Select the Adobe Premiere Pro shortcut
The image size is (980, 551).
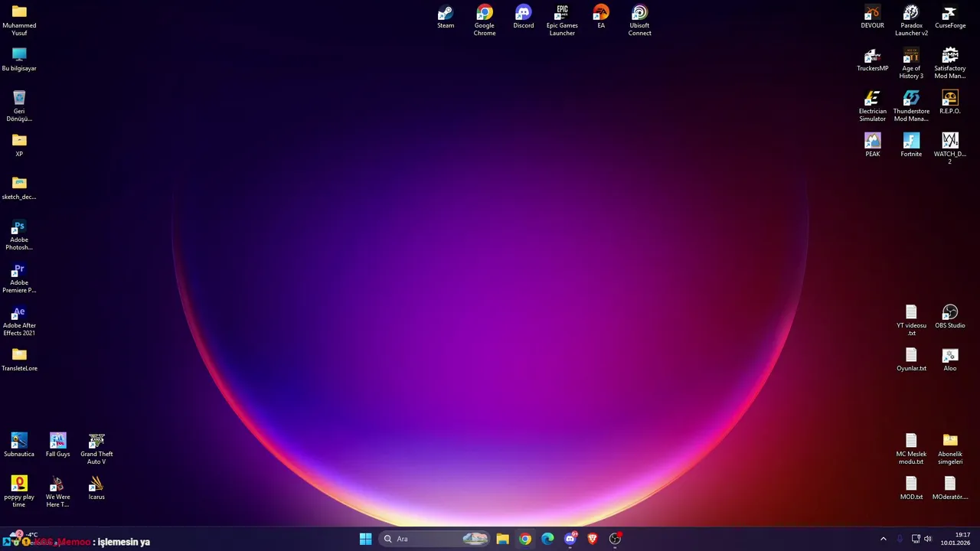19,278
